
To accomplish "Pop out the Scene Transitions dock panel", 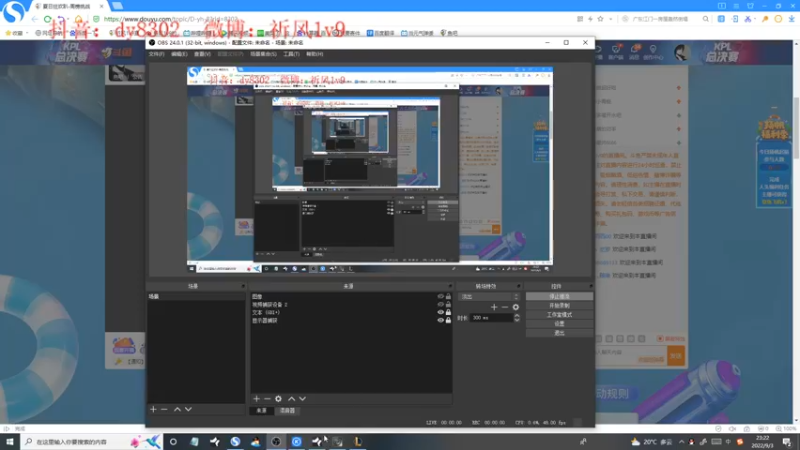I will 518,286.
